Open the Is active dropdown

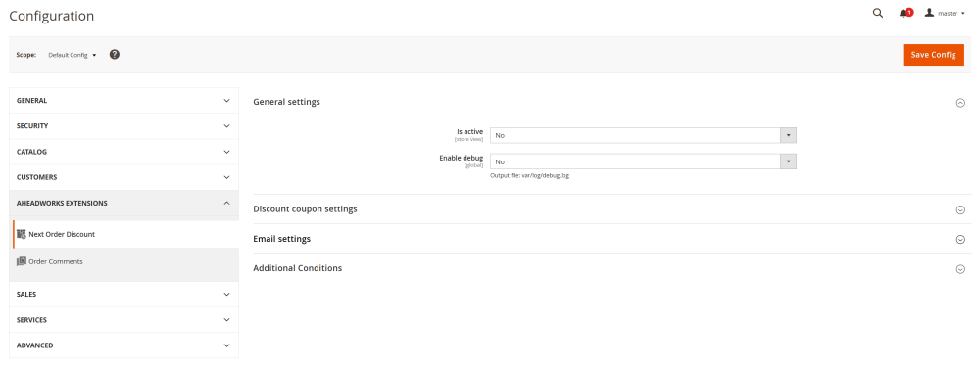coord(643,135)
